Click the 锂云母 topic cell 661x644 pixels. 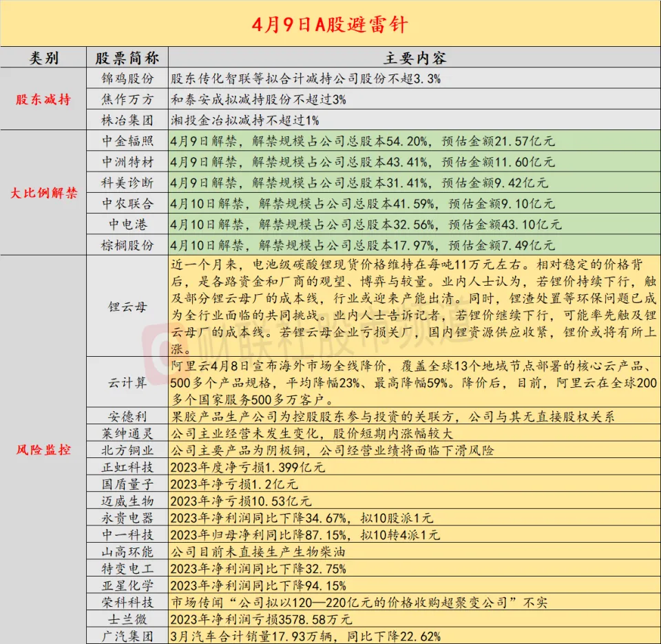tap(127, 305)
